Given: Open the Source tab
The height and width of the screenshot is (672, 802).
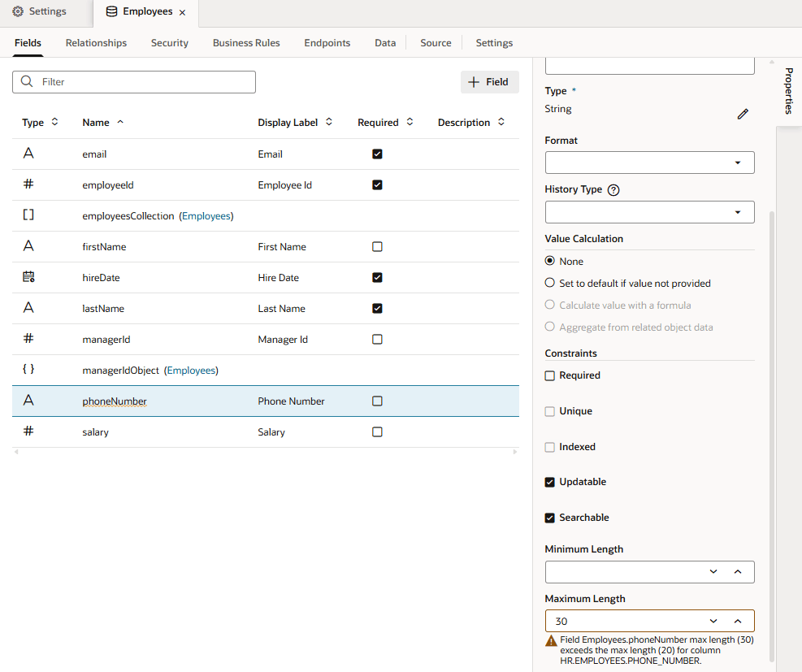Looking at the screenshot, I should click(x=436, y=43).
